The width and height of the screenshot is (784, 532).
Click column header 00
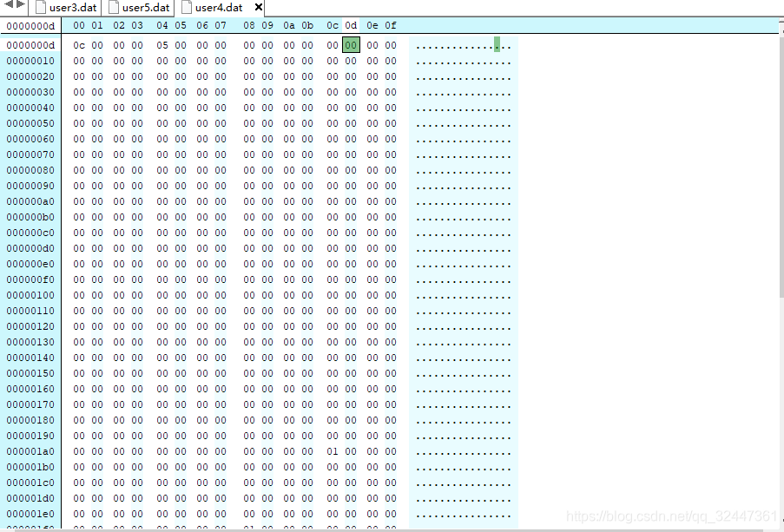[x=79, y=25]
